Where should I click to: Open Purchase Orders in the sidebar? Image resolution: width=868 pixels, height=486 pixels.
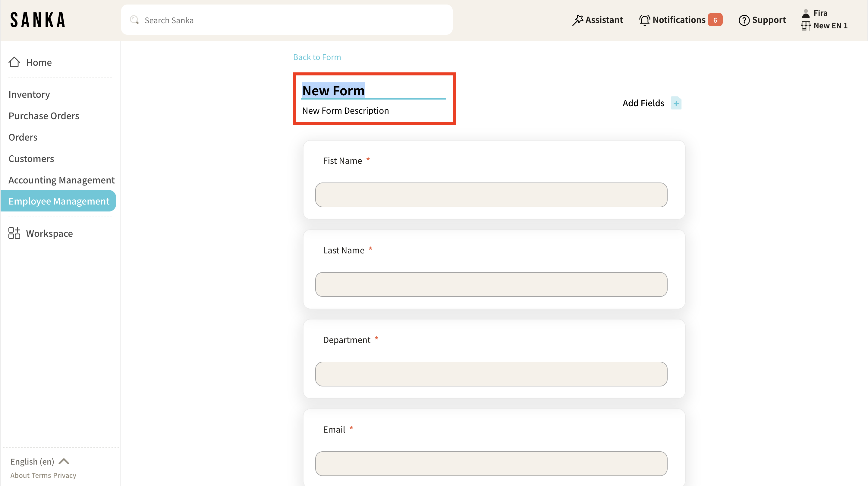(x=44, y=116)
